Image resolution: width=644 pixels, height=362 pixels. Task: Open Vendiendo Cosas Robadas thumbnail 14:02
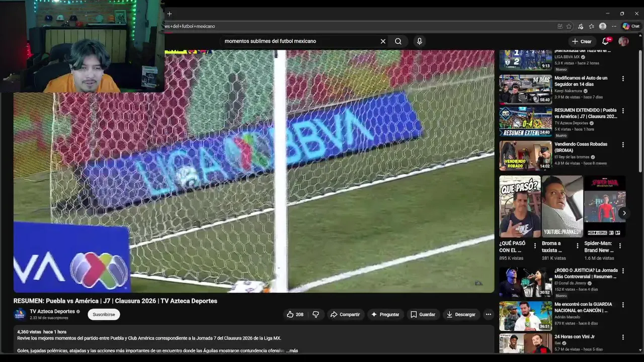point(525,155)
